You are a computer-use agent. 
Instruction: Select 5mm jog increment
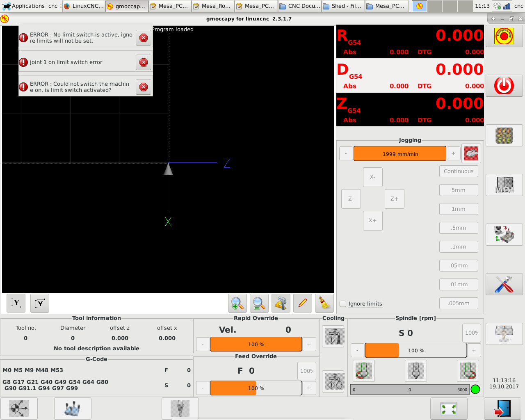[459, 190]
